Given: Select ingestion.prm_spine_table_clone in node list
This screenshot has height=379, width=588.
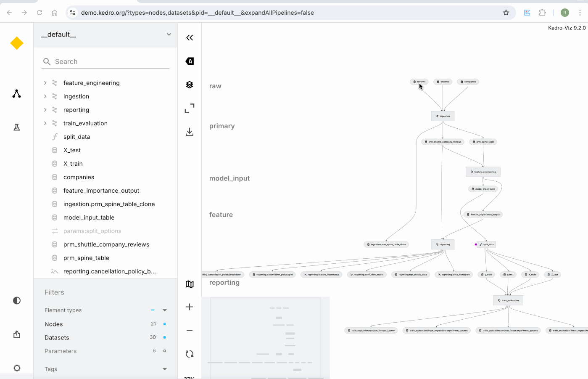Looking at the screenshot, I should [109, 204].
